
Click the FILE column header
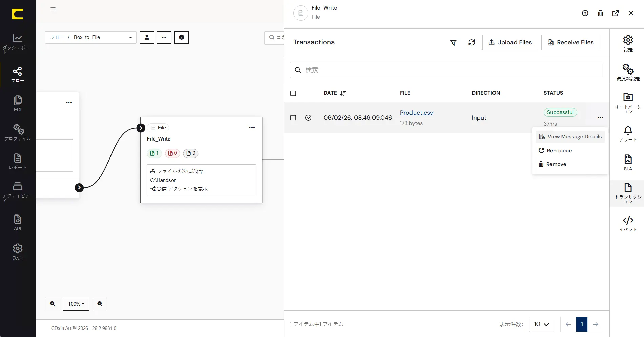tap(405, 93)
